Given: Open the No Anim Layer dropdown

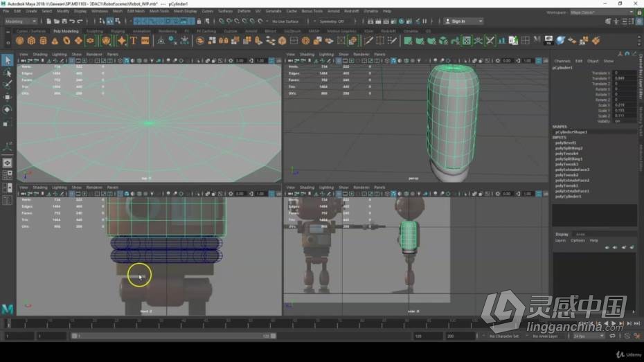Looking at the screenshot, I should [x=545, y=336].
